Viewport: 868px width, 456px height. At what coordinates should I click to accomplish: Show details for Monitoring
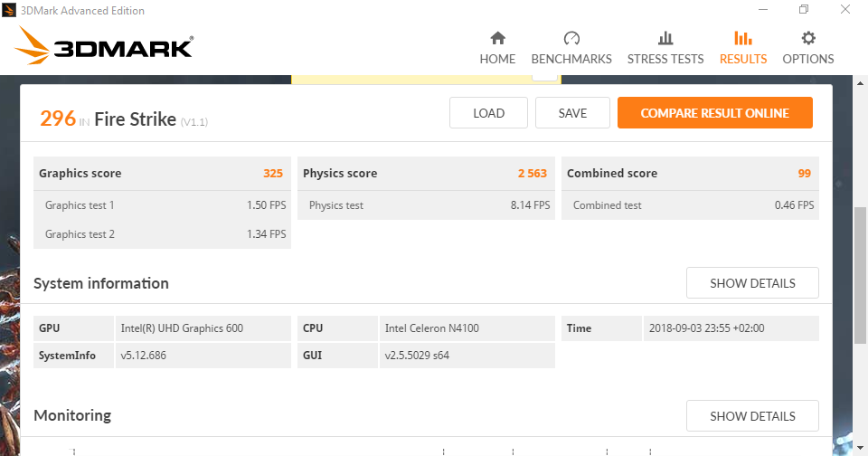click(752, 416)
